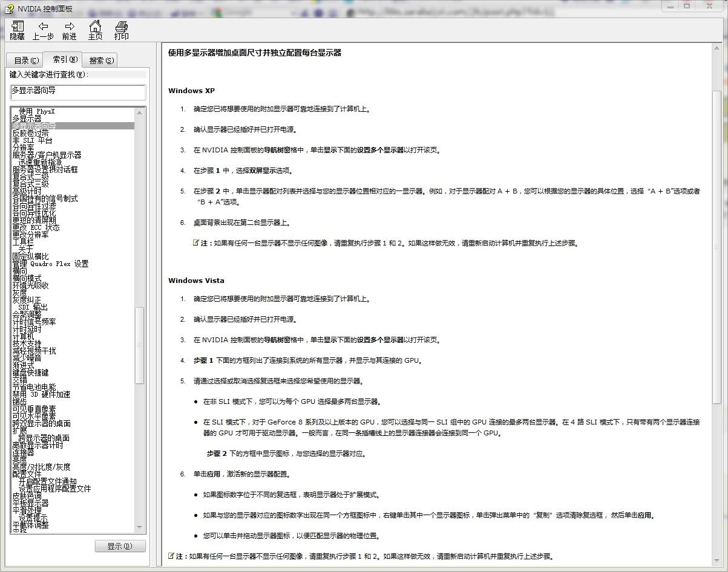Select index entry 平板显示器
Screen dimensions: 728x572
pos(30,504)
